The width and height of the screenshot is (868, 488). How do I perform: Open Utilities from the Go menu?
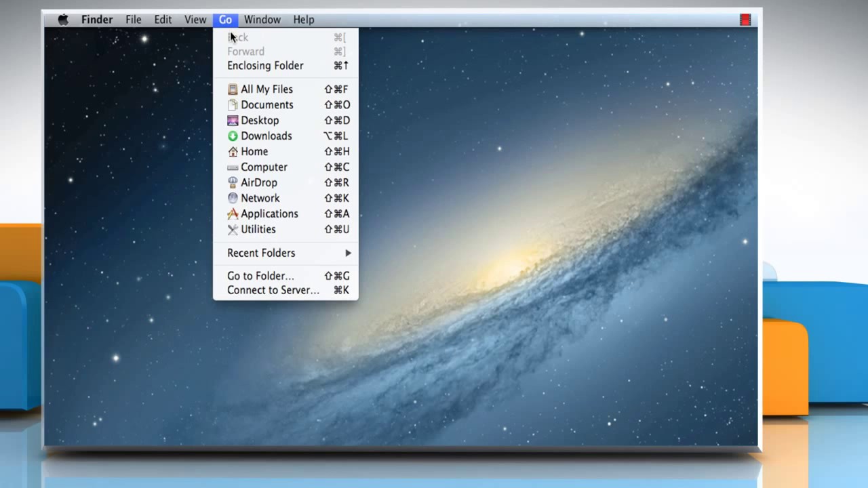pos(285,230)
